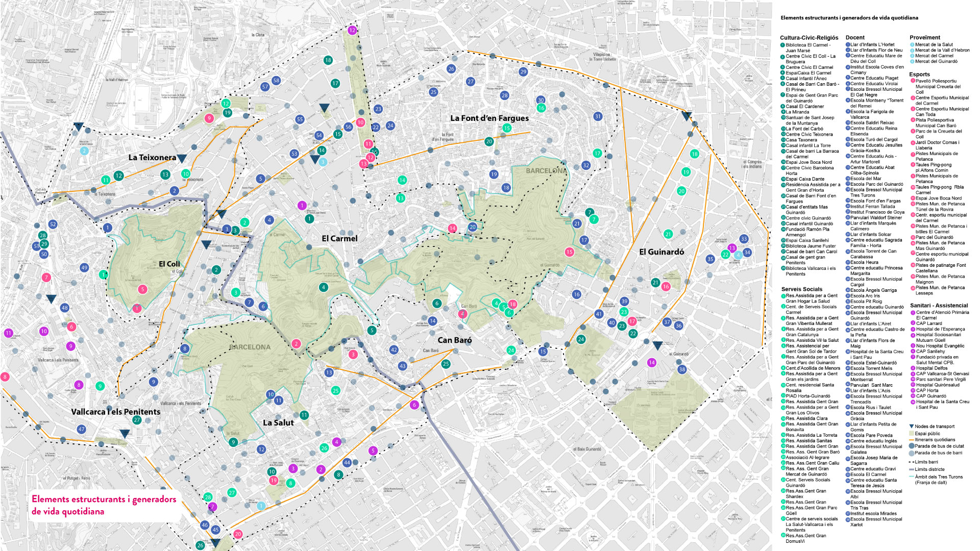Click pink sports marker 17

click(632, 321)
